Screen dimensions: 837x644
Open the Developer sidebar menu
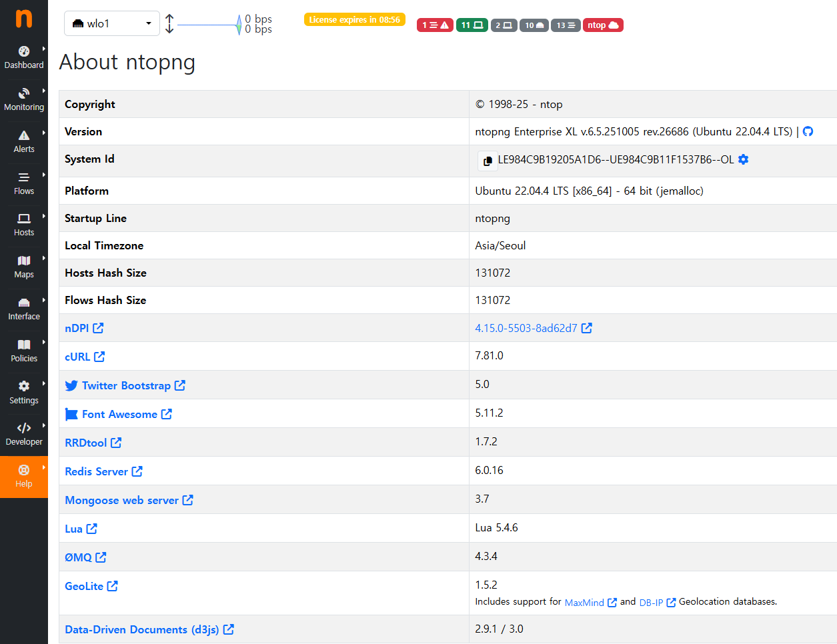coord(24,435)
